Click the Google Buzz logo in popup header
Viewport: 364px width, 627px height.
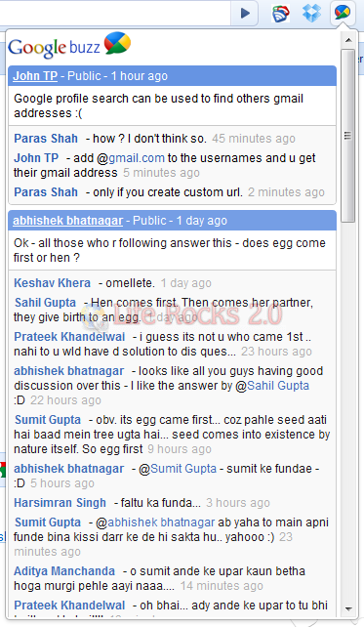click(x=69, y=46)
